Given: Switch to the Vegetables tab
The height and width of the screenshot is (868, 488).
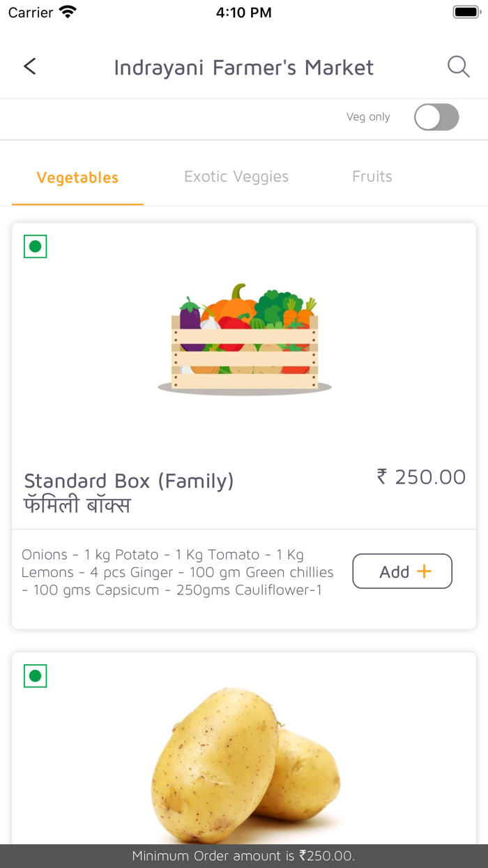Looking at the screenshot, I should click(x=77, y=177).
